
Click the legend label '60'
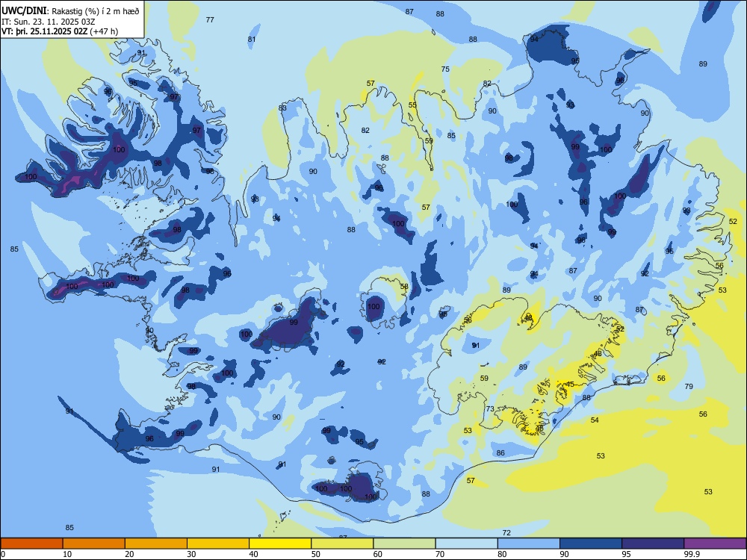pyautogui.click(x=378, y=554)
